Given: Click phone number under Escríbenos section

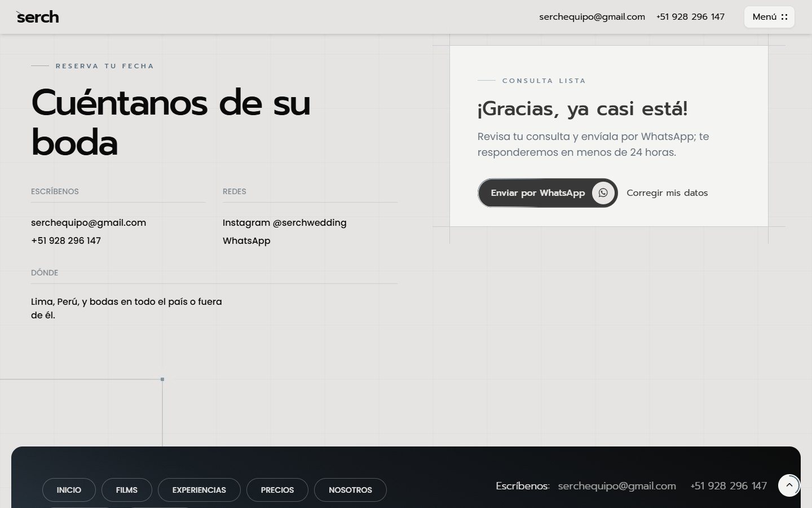Looking at the screenshot, I should (66, 240).
